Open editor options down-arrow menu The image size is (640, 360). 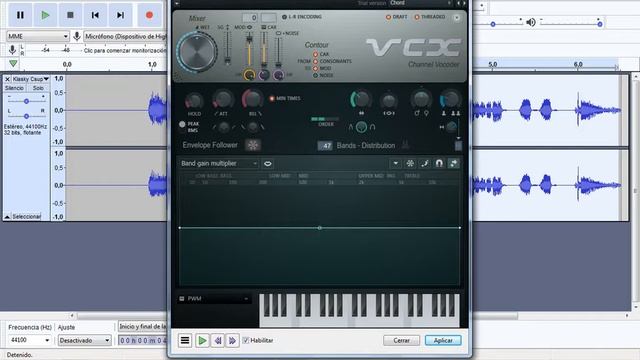pos(396,163)
